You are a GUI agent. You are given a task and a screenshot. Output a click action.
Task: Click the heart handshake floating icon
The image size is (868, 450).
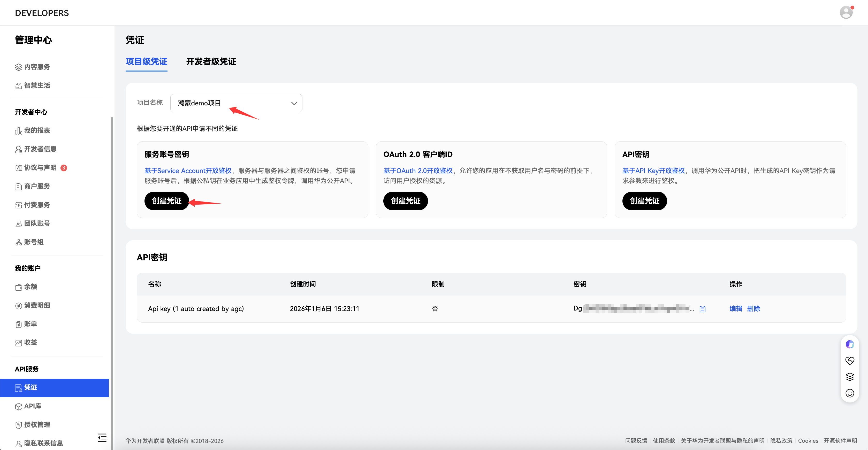(x=849, y=360)
